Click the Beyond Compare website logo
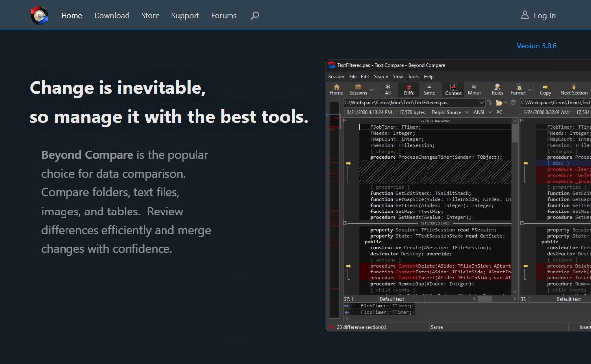This screenshot has width=591, height=364. coord(39,15)
